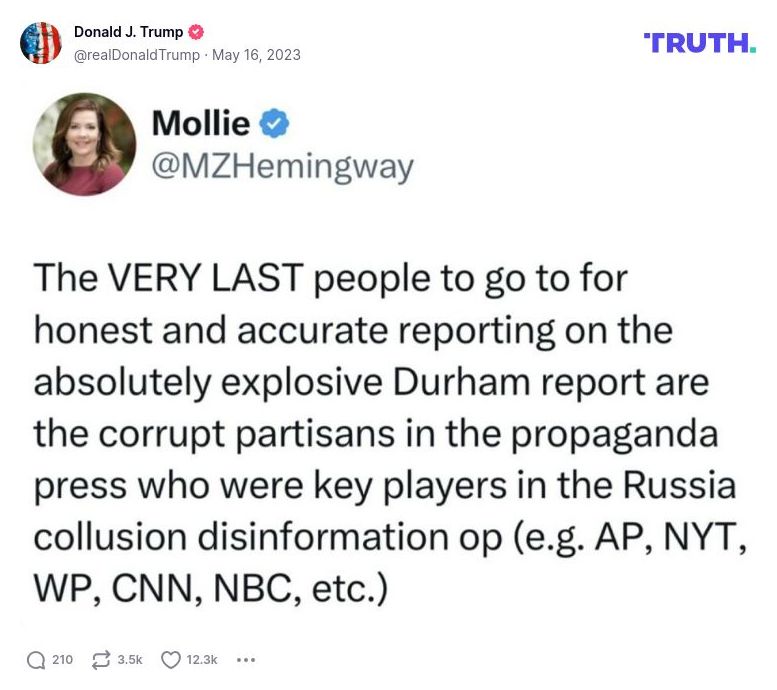Click the @MZHemingway handle
This screenshot has height=690, width=777.
[282, 167]
